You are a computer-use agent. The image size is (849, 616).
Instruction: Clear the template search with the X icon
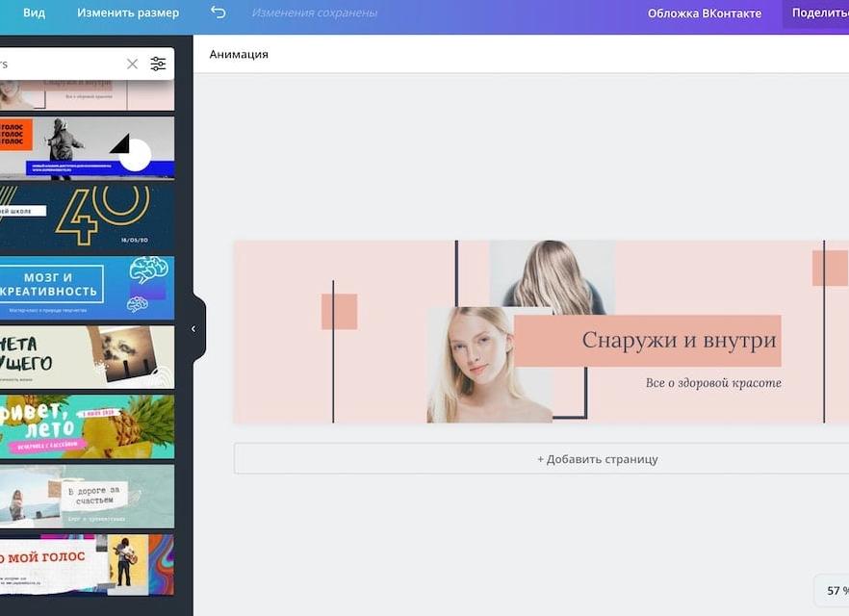click(132, 64)
